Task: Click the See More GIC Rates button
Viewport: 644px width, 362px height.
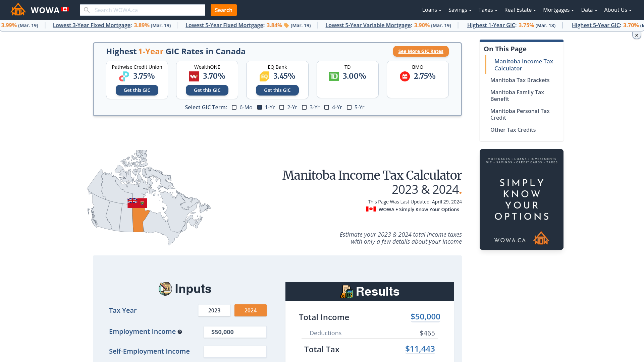Action: click(421, 51)
